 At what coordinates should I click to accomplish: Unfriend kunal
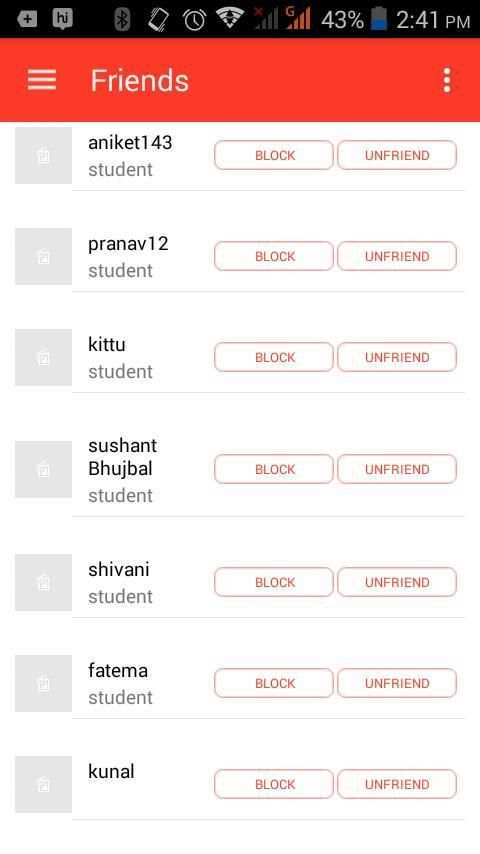[x=397, y=784]
